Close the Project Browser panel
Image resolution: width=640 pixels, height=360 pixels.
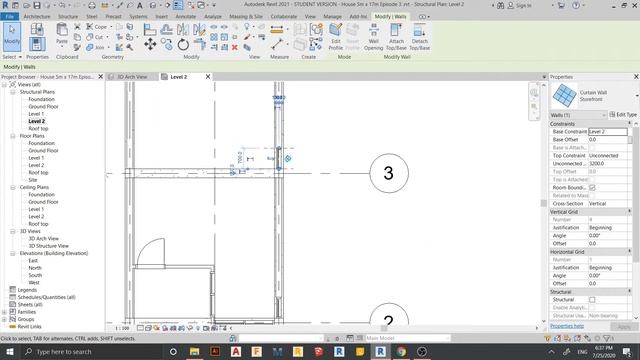click(x=100, y=76)
